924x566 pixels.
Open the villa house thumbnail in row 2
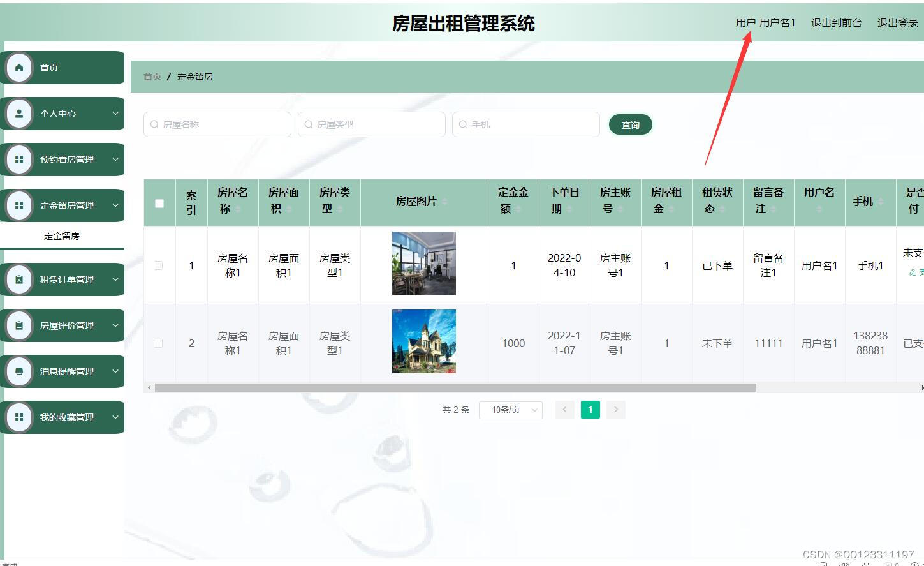(424, 341)
